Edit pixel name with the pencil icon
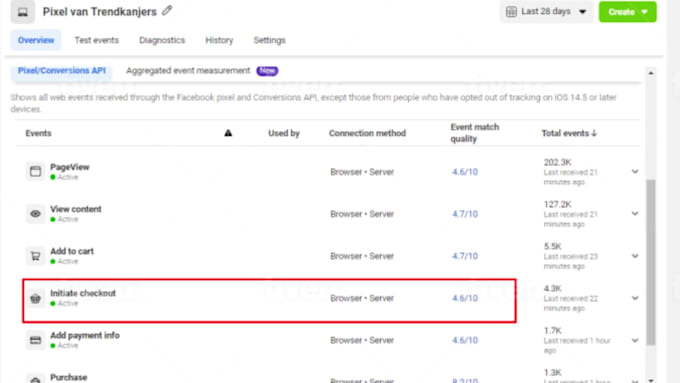This screenshot has height=383, width=680. click(167, 11)
